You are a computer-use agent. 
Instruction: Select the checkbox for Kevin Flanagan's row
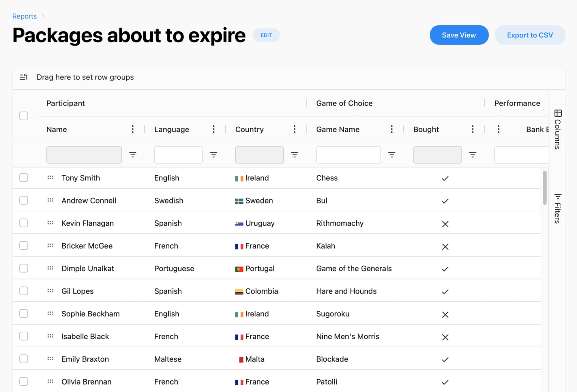[24, 223]
